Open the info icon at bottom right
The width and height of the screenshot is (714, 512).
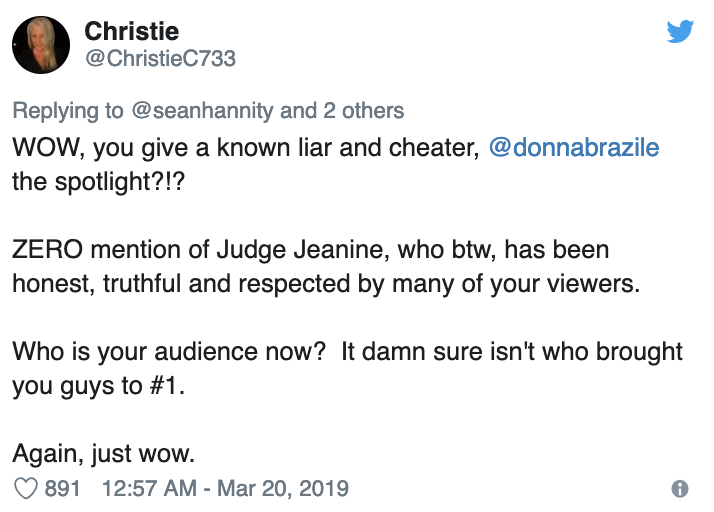coord(680,489)
